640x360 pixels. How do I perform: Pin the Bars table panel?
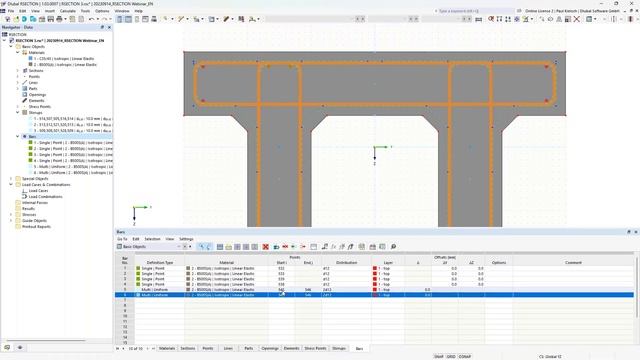coord(629,232)
